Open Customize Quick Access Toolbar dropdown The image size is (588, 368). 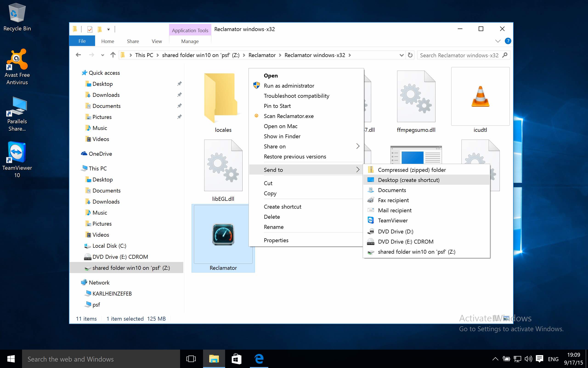click(x=108, y=29)
